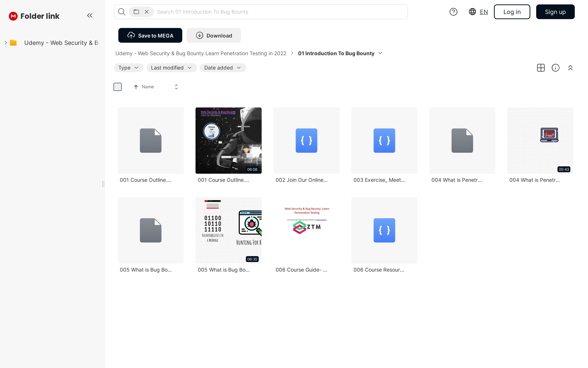Open the Type filter dropdown
Image resolution: width=588 pixels, height=368 pixels.
129,68
